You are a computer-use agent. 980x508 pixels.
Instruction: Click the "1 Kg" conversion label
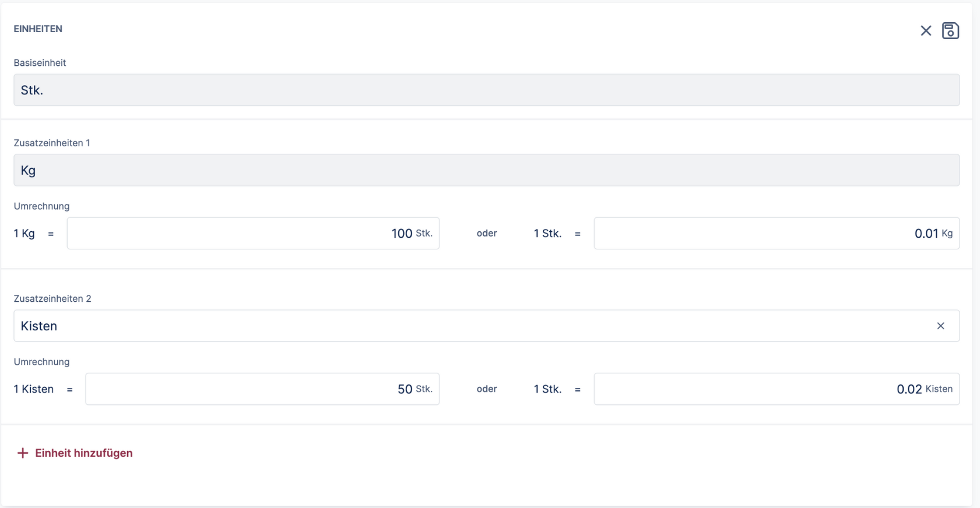24,233
